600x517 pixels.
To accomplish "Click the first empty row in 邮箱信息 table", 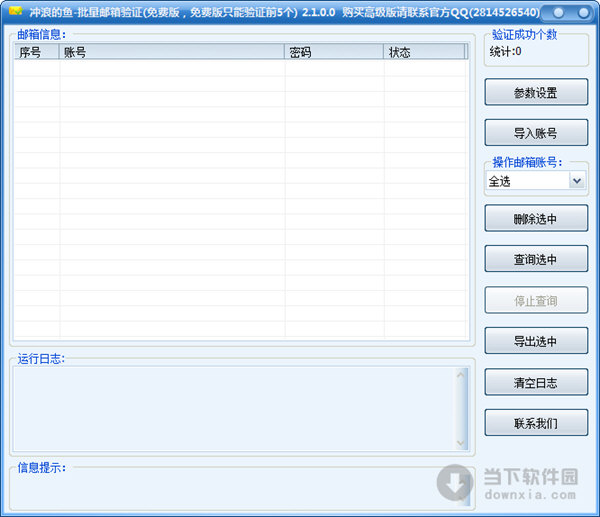I will point(240,68).
